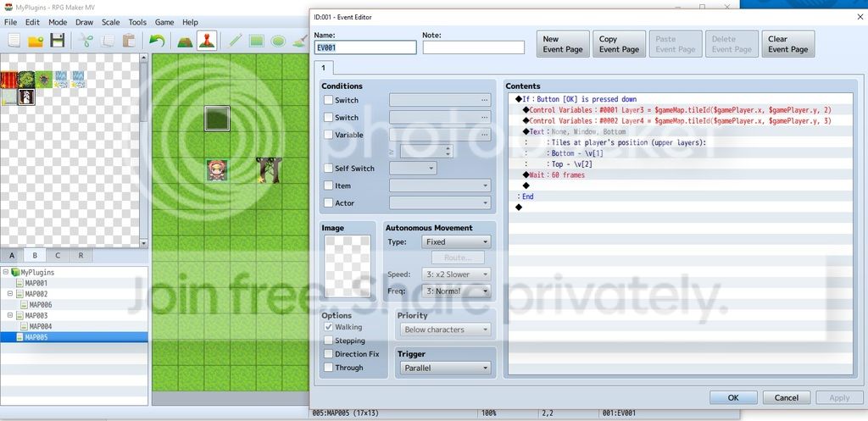Switch to tileset tab C
The height and width of the screenshot is (421, 868).
click(58, 256)
